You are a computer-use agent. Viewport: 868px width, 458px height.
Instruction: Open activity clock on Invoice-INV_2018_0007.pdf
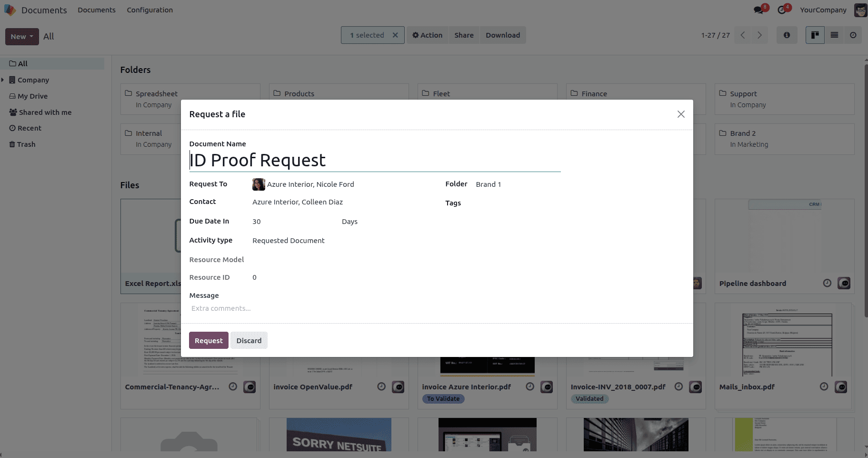[679, 387]
